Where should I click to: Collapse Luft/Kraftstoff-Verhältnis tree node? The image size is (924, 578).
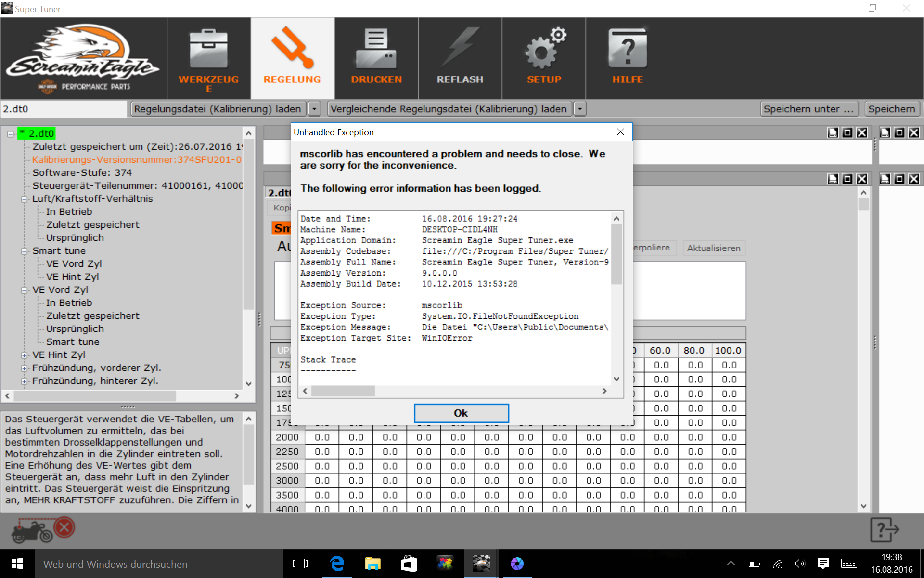pos(24,199)
